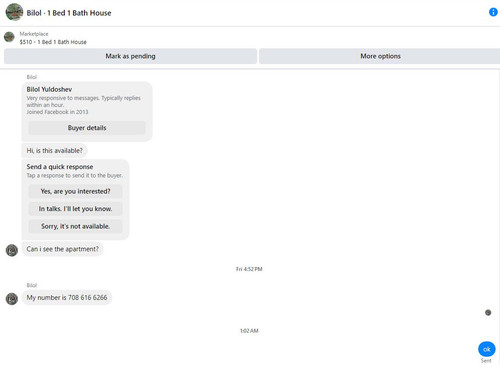Click '1:02 AM' timestamp
The image size is (500, 367).
[x=249, y=331]
